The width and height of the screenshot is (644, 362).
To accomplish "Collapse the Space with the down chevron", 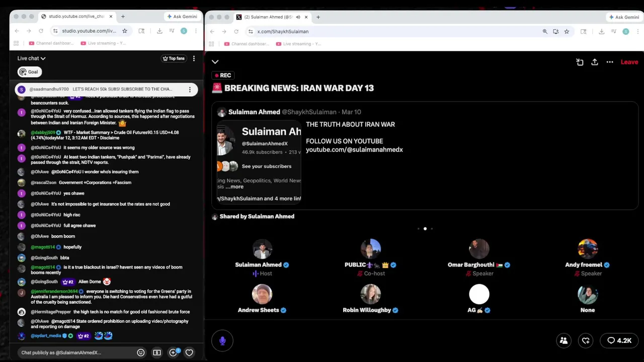I will [215, 62].
